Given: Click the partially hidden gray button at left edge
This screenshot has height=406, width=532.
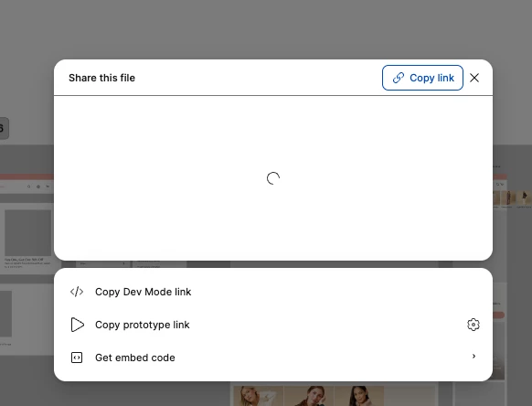Looking at the screenshot, I should (4, 128).
